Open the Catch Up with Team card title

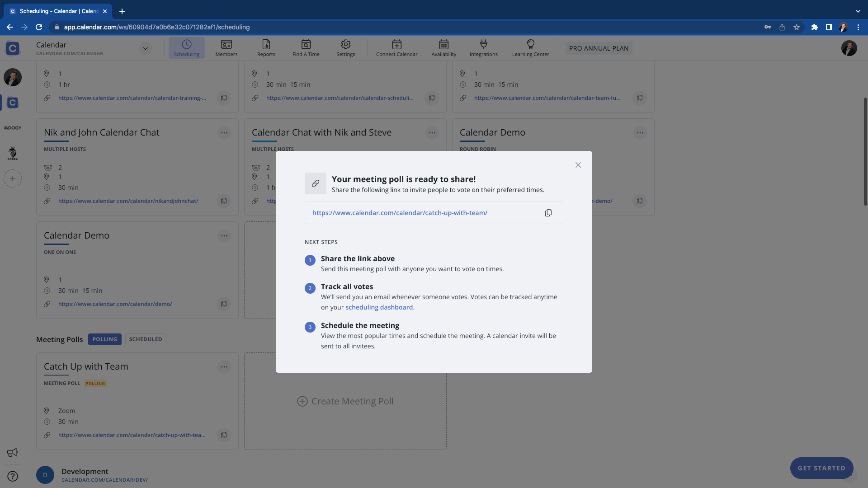coord(86,366)
